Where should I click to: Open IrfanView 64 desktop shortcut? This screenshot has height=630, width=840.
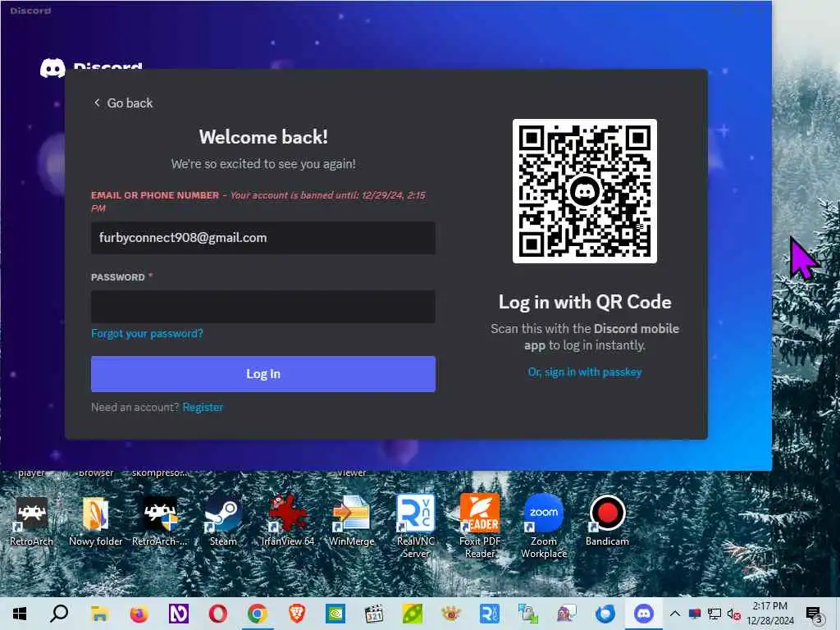click(x=288, y=522)
